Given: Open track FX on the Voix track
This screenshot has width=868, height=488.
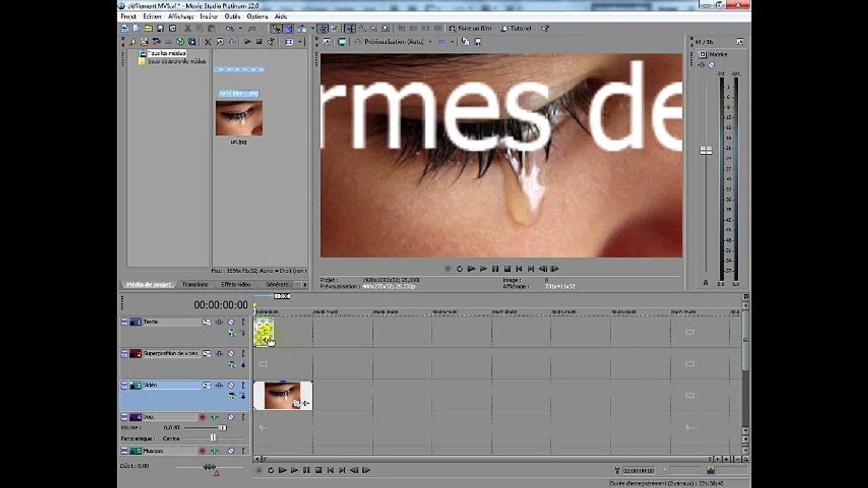Looking at the screenshot, I should tap(214, 417).
